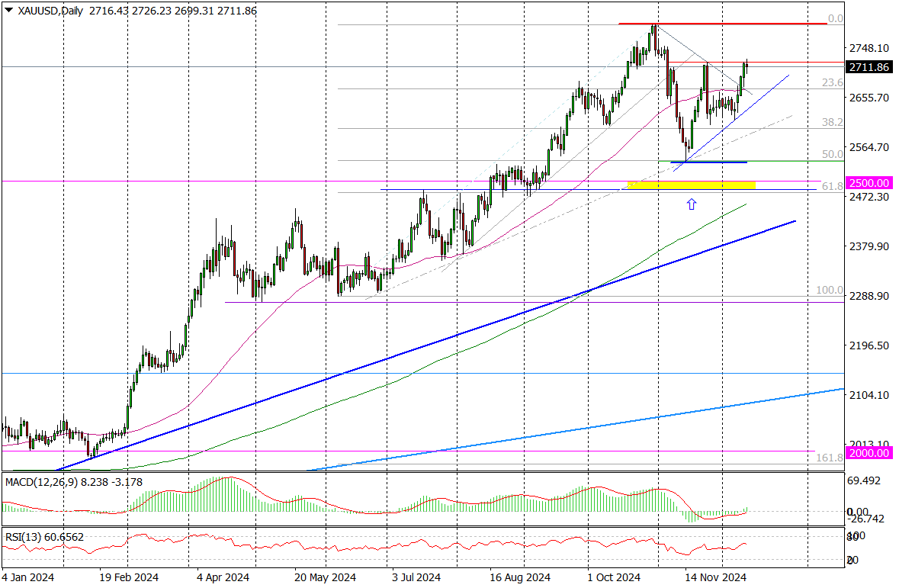
Task: Click the XAUUSD,Daily symbol title
Action: coord(50,11)
